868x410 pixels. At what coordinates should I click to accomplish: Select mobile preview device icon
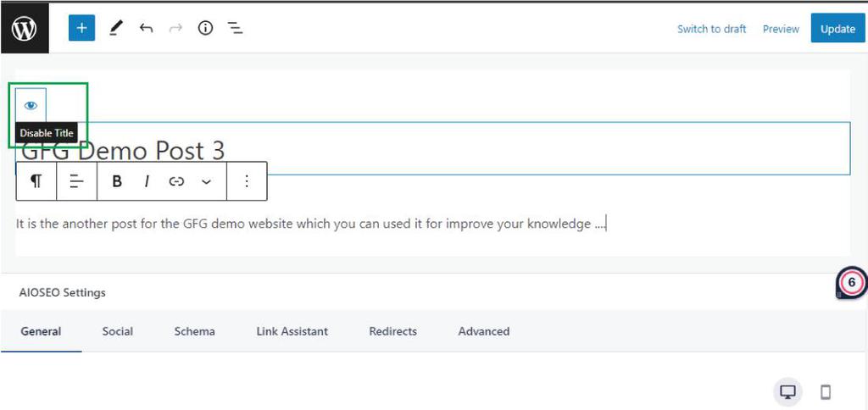tap(826, 391)
